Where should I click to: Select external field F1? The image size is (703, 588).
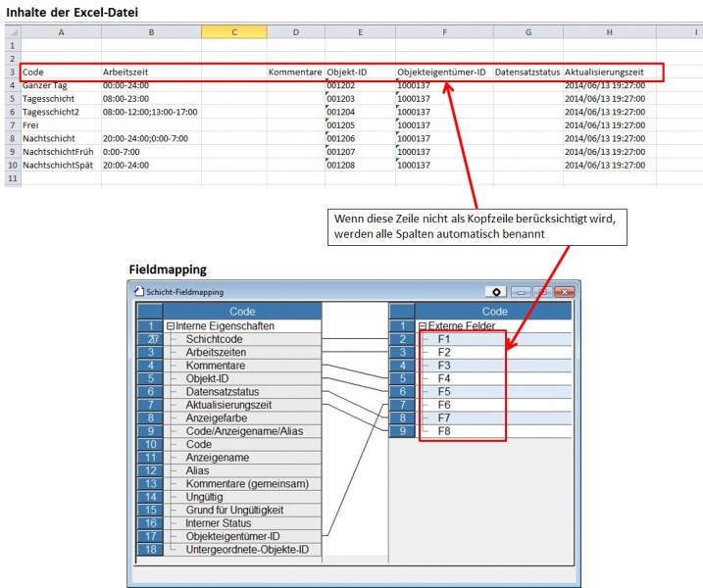444,338
